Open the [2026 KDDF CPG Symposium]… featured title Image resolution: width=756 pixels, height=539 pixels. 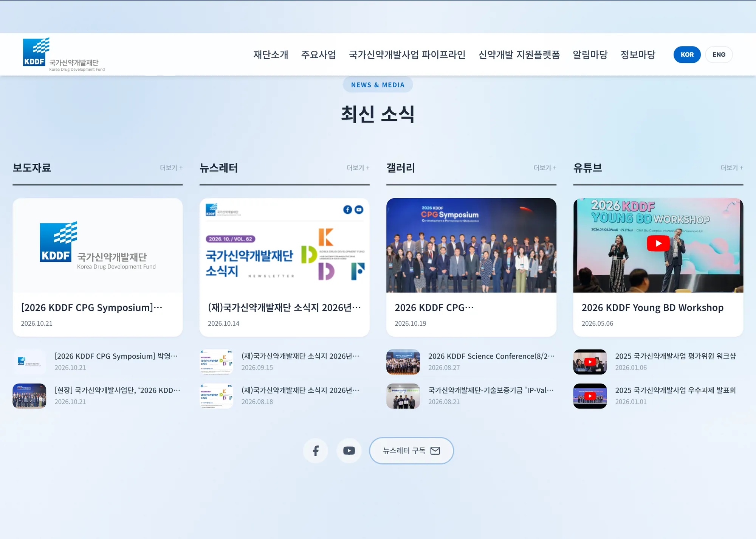tap(92, 308)
